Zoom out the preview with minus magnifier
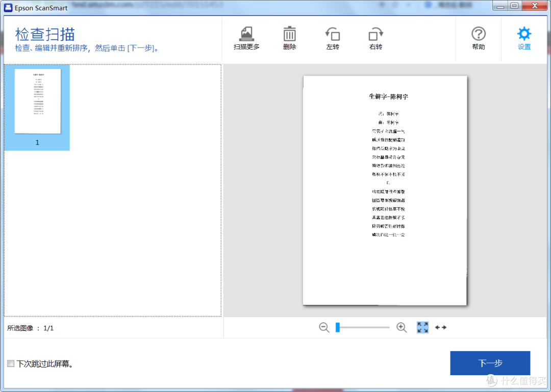Image resolution: width=551 pixels, height=392 pixels. [324, 328]
